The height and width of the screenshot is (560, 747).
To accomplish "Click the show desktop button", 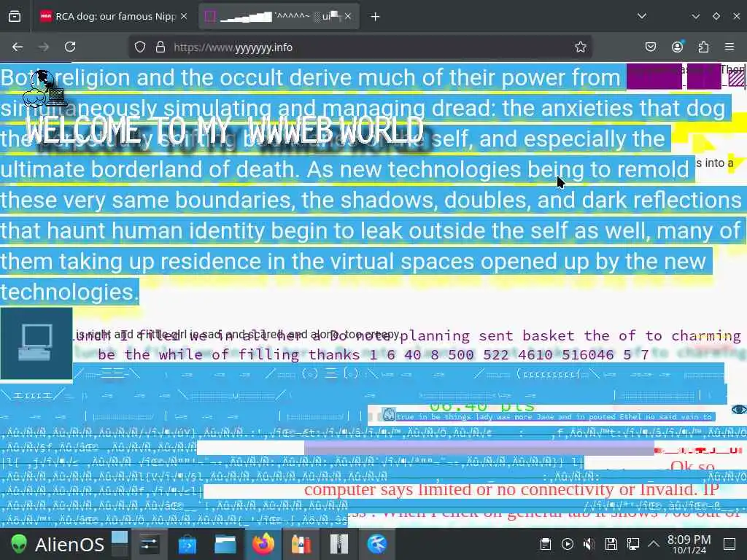I will click(729, 544).
